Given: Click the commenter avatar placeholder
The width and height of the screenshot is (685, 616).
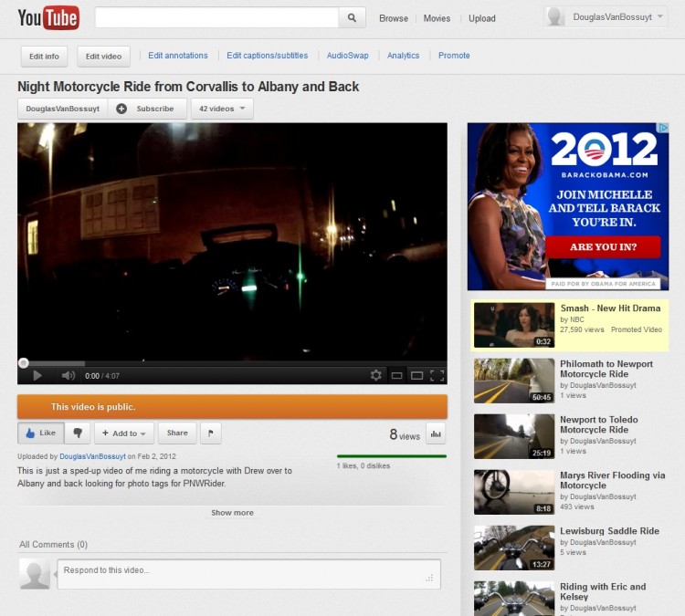Looking at the screenshot, I should pyautogui.click(x=35, y=575).
